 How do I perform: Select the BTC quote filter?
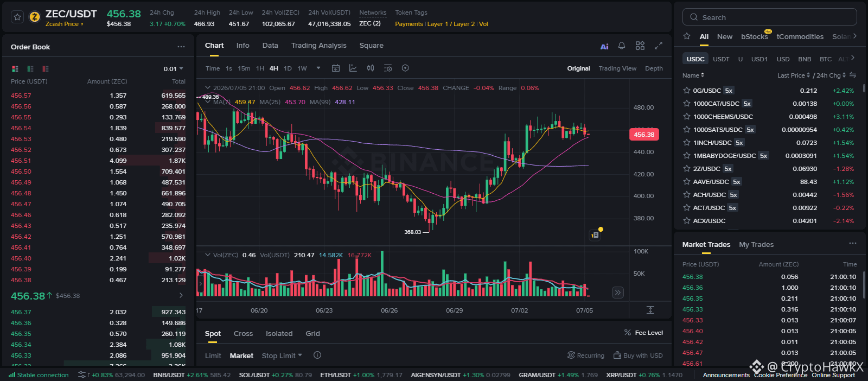point(826,59)
